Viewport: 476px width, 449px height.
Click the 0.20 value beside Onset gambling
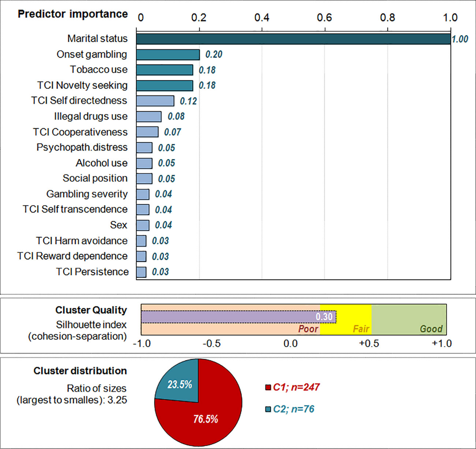click(214, 55)
